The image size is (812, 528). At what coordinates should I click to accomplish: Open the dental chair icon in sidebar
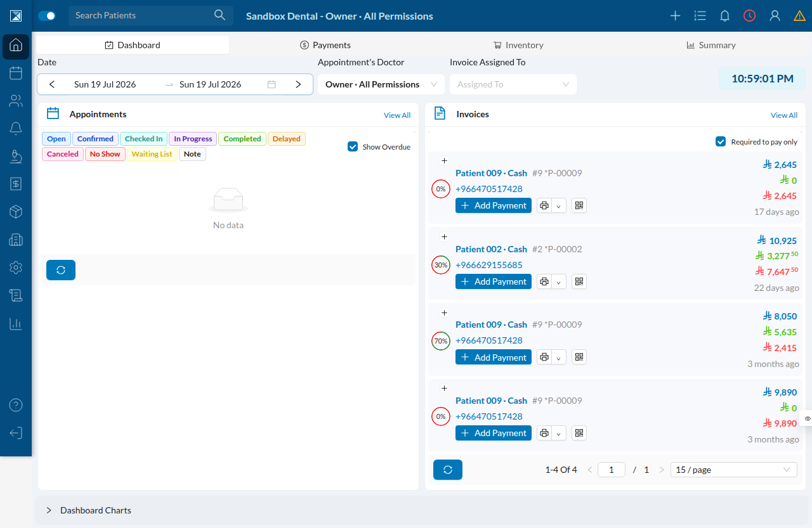tap(16, 156)
